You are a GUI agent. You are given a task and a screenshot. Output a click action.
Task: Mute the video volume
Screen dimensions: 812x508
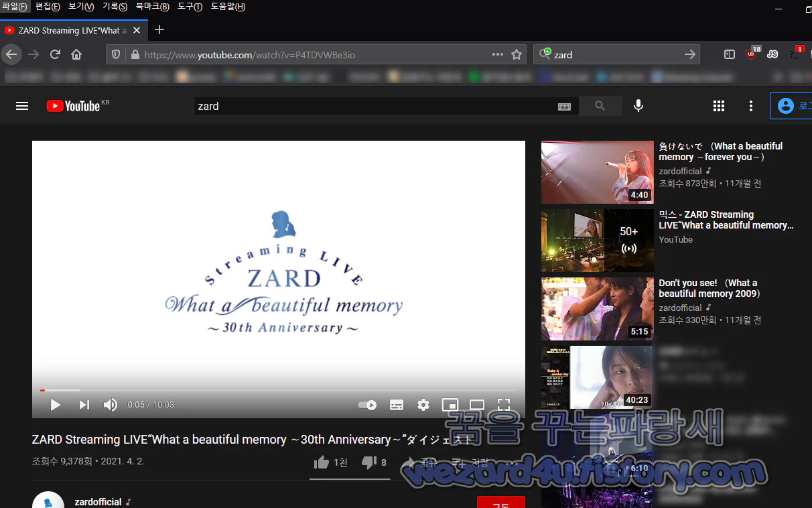coord(111,405)
